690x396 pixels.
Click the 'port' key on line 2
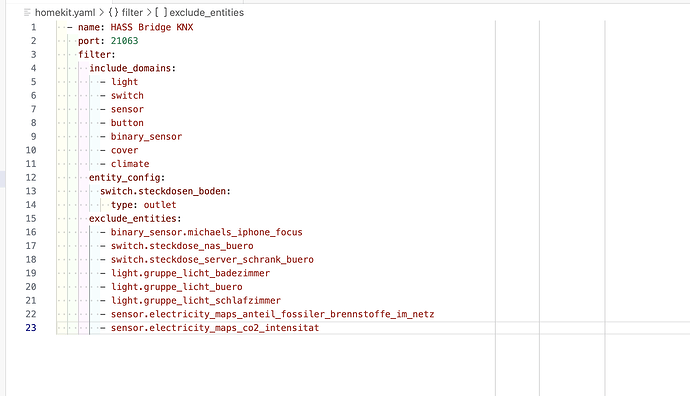[x=89, y=41]
